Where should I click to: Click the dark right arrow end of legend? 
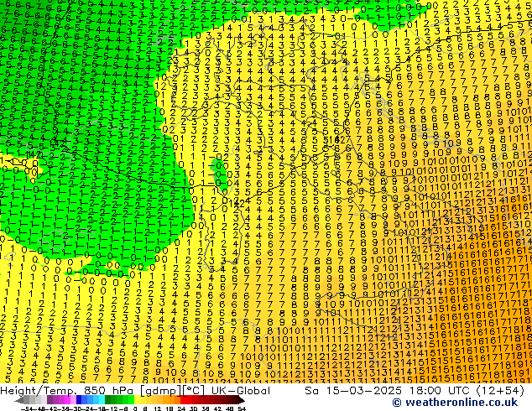(x=241, y=400)
